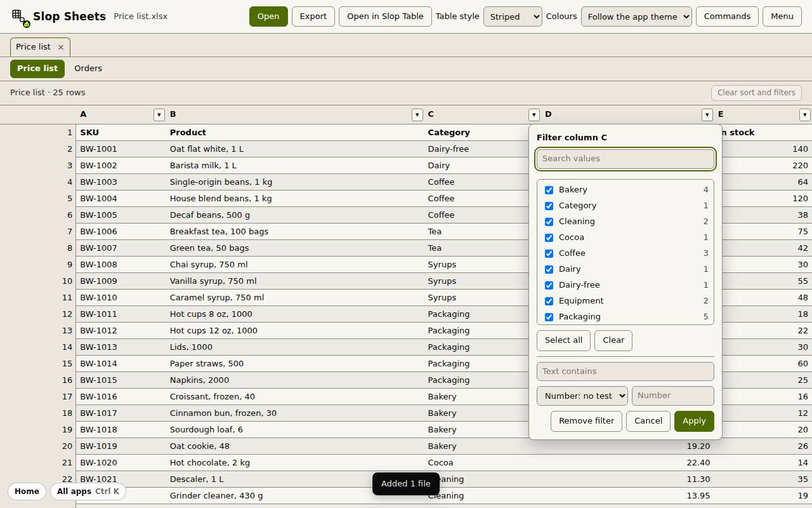812x508 pixels.
Task: Open the All apps launcher
Action: pos(88,491)
